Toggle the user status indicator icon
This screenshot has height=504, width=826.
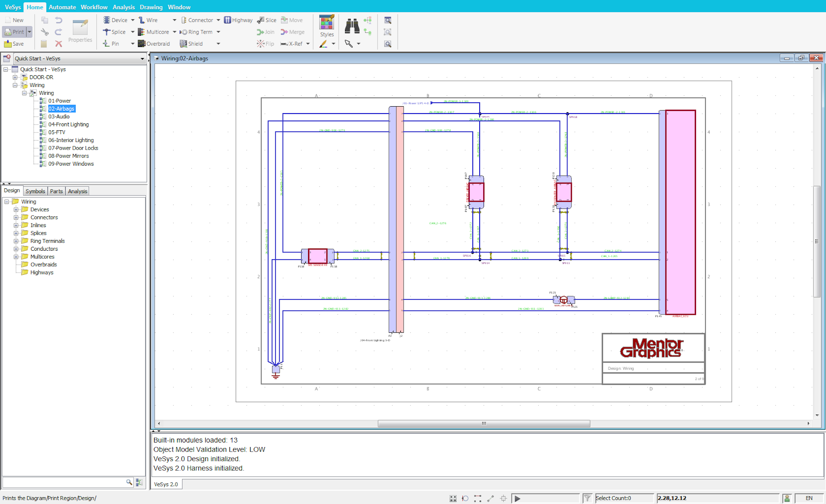787,498
